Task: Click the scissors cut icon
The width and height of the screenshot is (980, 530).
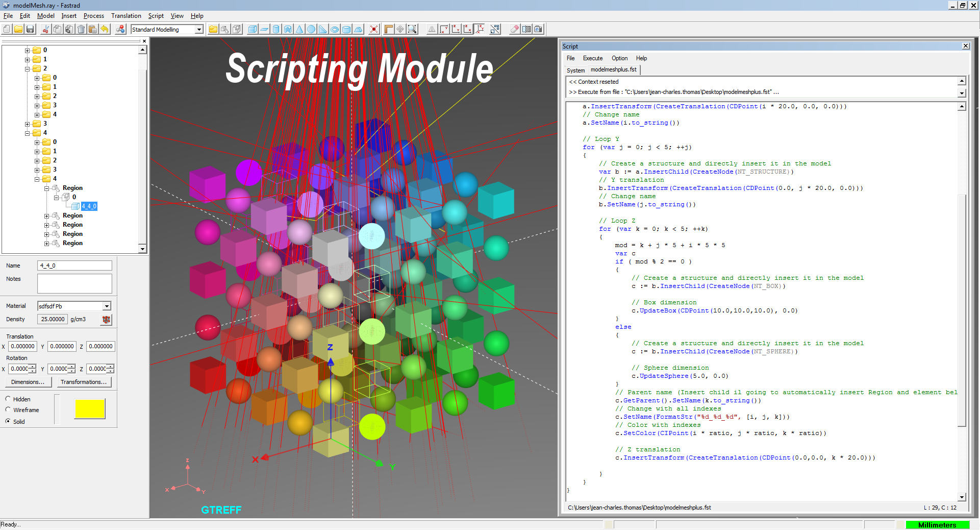Action: (x=45, y=29)
